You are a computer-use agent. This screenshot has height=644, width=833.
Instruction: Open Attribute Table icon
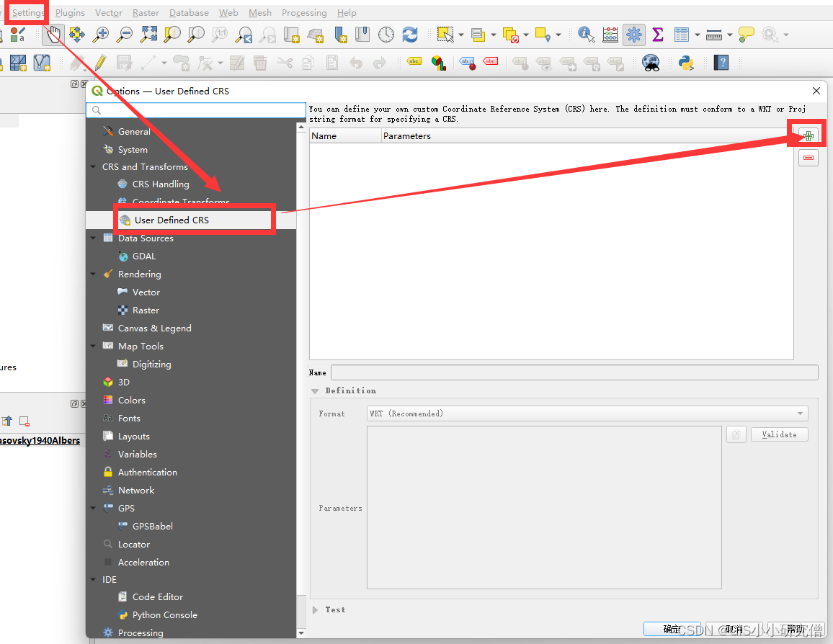click(x=682, y=35)
